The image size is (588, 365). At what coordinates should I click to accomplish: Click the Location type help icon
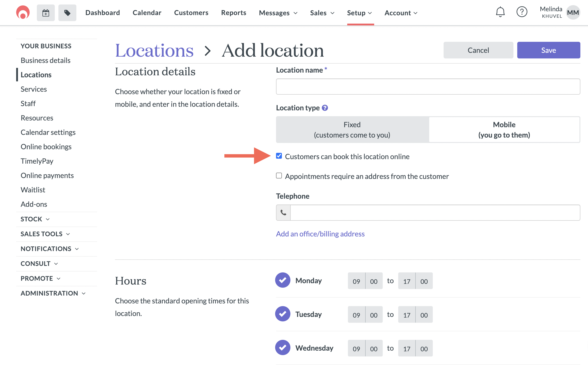click(325, 108)
